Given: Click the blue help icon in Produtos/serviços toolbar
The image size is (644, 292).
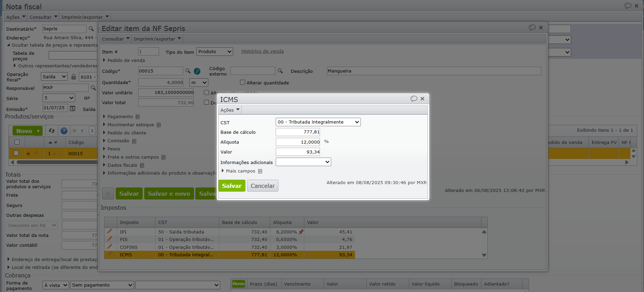Looking at the screenshot, I should pyautogui.click(x=64, y=131).
